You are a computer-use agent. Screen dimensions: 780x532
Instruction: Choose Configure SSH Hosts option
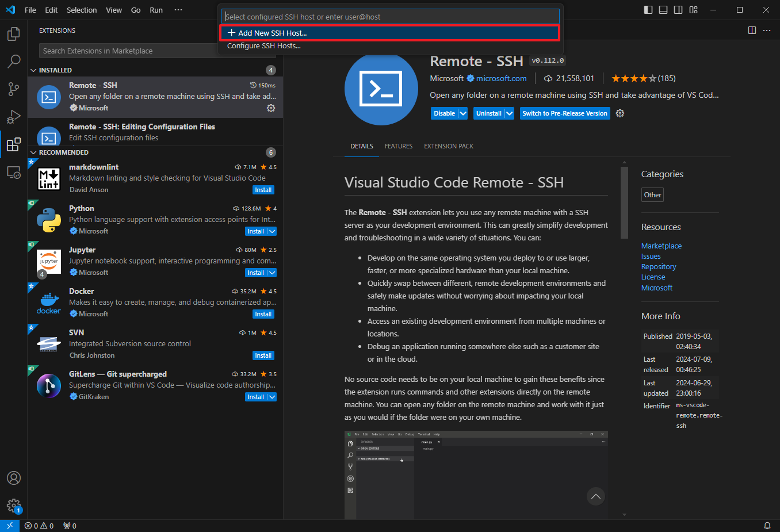(389, 46)
